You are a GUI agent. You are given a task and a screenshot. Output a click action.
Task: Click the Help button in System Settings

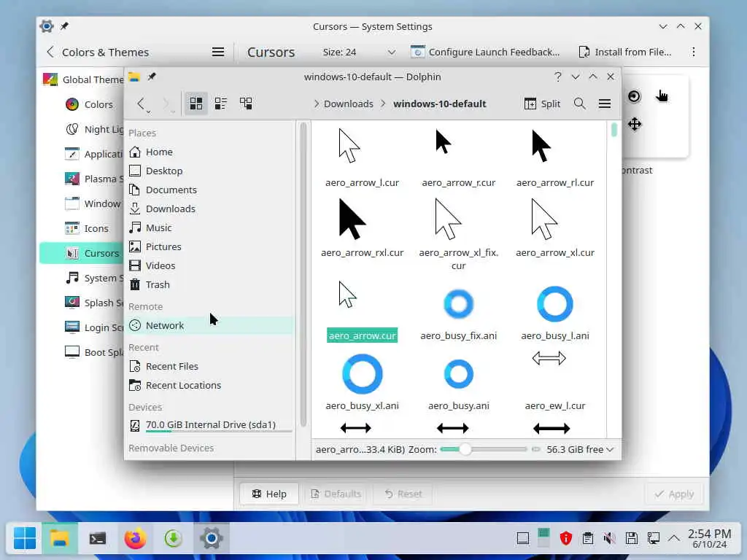click(x=269, y=494)
